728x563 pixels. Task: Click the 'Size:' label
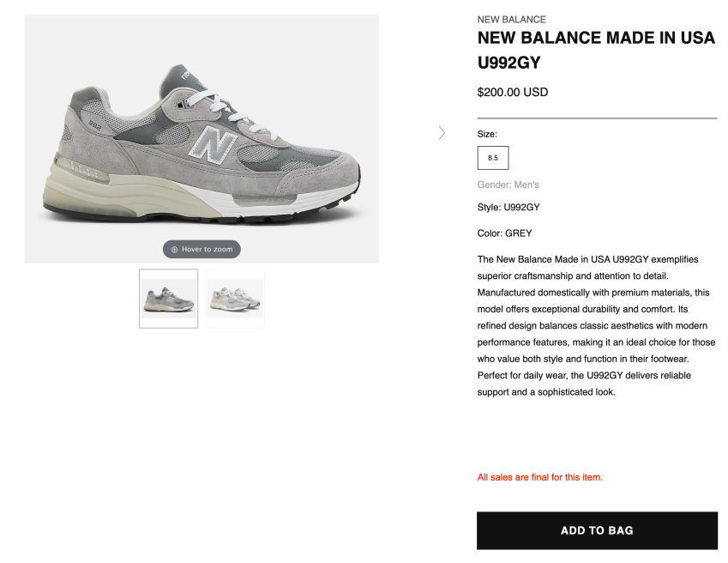[x=487, y=134]
